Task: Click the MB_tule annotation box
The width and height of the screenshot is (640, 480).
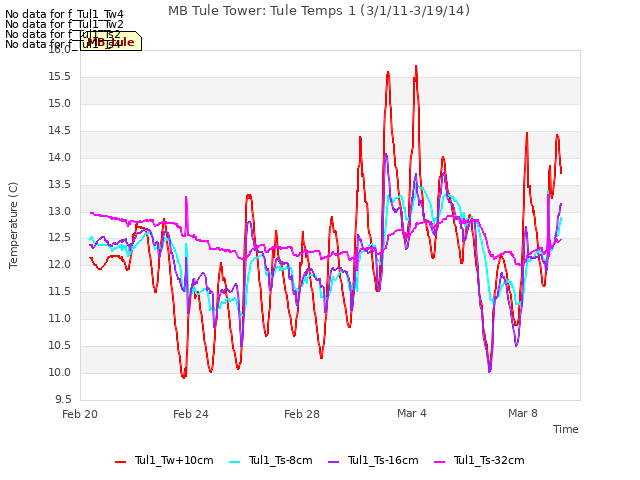Action: 111,41
